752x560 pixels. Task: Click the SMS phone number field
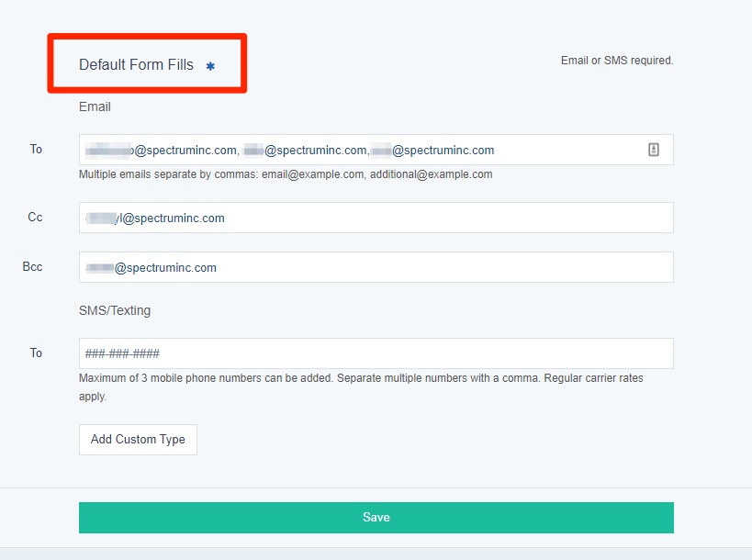[x=376, y=353]
